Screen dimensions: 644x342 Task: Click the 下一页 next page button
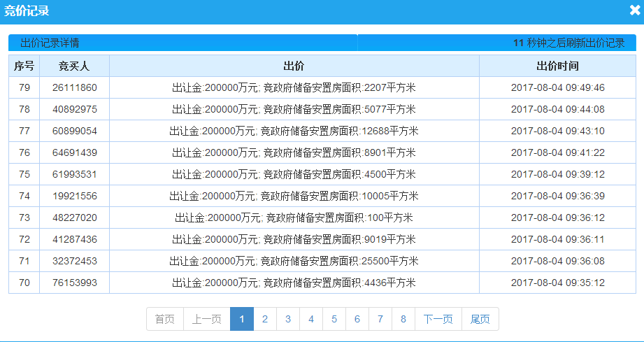(438, 319)
